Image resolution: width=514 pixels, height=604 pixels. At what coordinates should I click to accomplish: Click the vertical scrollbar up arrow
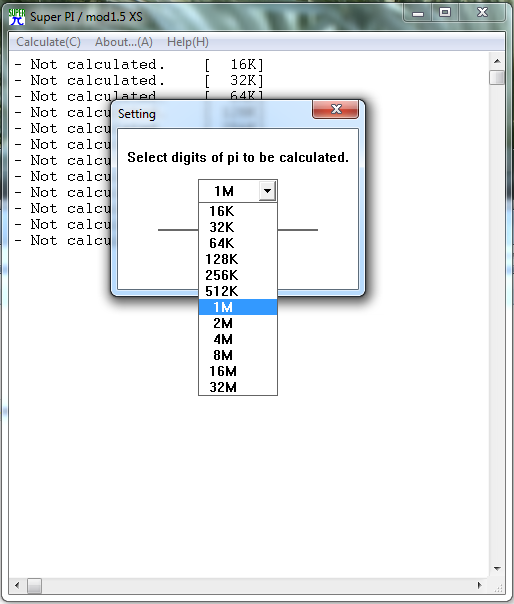point(497,61)
